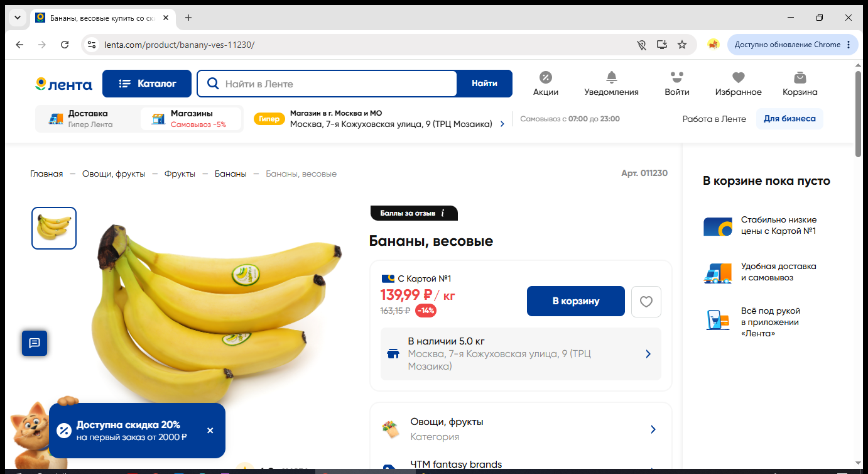Select the Магазины Самовывоз option
This screenshot has width=868, height=474.
pos(191,119)
